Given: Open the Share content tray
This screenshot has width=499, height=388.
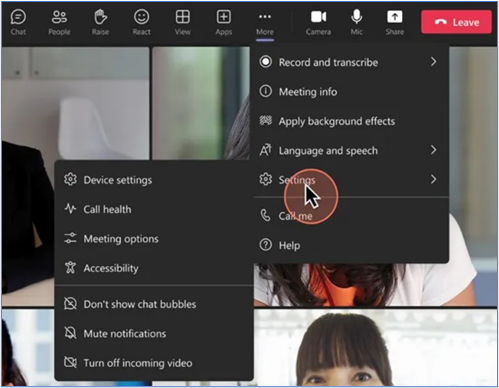Looking at the screenshot, I should (395, 22).
